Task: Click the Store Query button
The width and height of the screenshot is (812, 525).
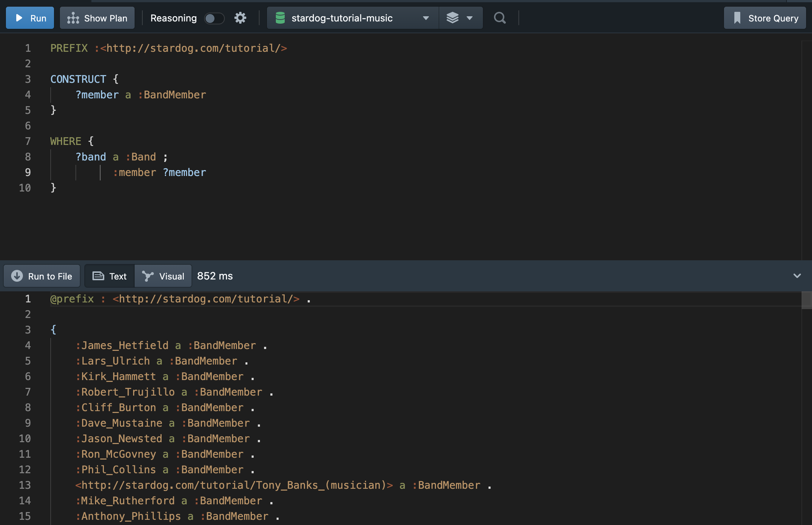Action: [x=765, y=18]
